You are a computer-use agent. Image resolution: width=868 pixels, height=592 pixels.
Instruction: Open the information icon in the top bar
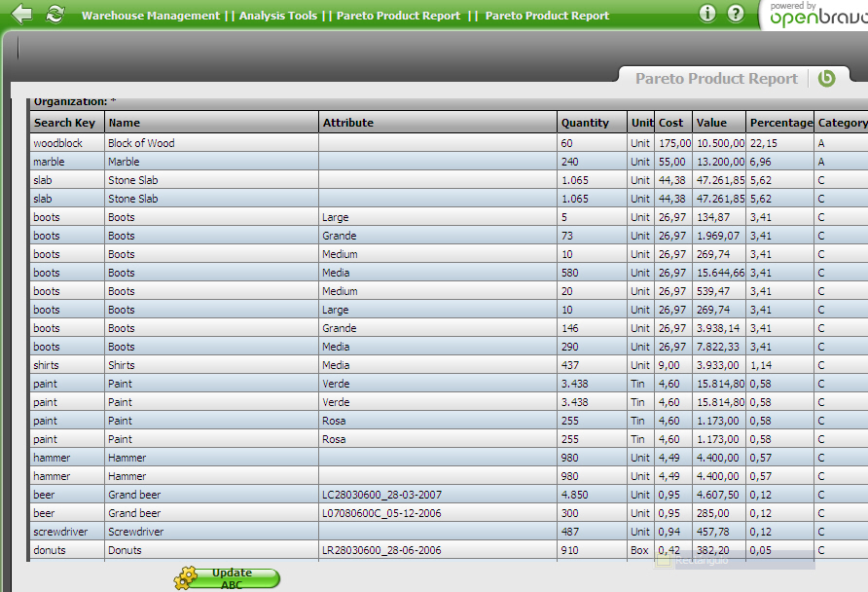[707, 14]
